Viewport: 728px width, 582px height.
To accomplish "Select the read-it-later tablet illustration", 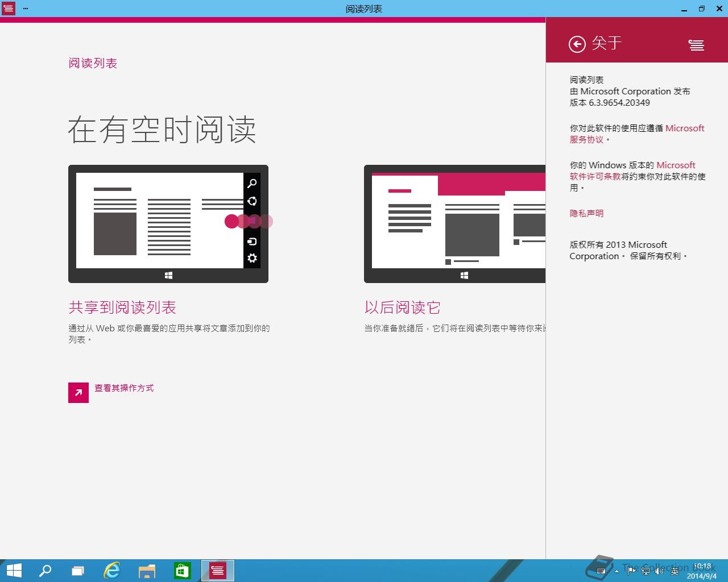I will (454, 224).
